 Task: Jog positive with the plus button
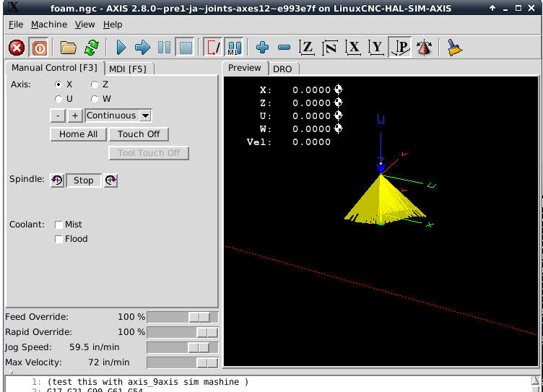point(75,116)
